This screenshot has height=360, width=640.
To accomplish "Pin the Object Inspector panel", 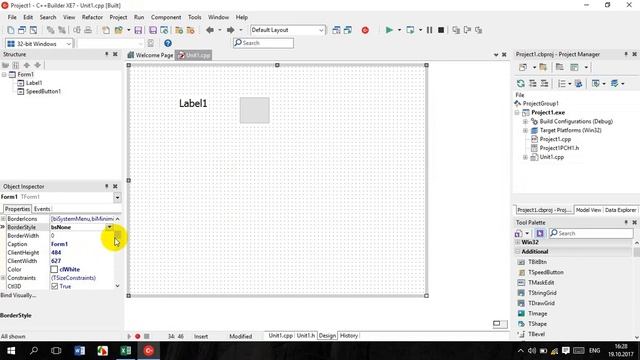I will [107, 186].
